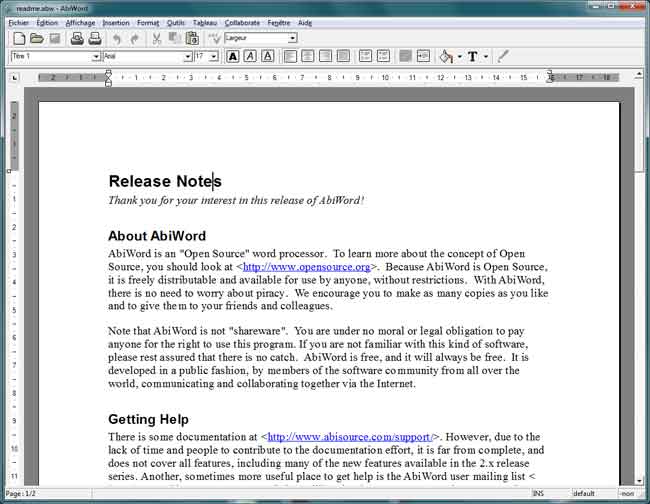Screen dimensions: 650x504
Task: Save the document with the disk icon
Action: click(x=55, y=39)
